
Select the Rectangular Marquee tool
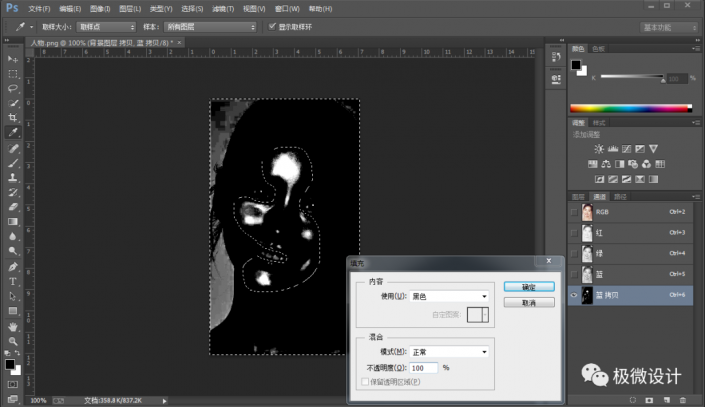pyautogui.click(x=13, y=74)
